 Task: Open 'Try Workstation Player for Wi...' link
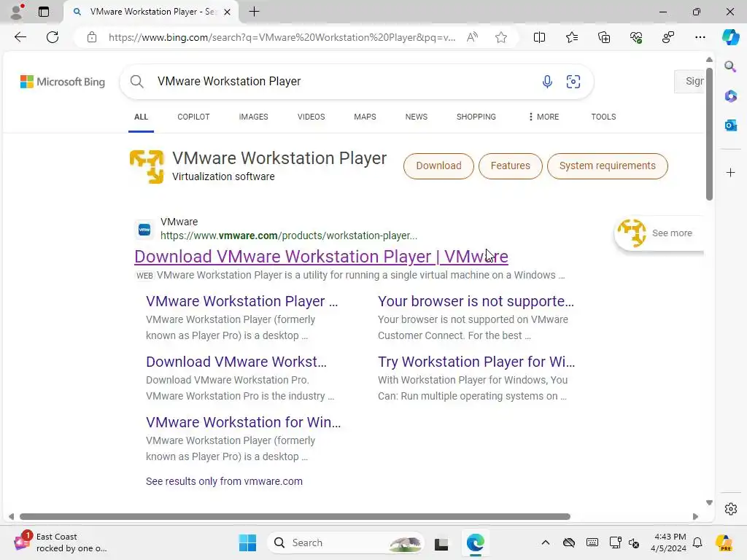[x=476, y=362]
